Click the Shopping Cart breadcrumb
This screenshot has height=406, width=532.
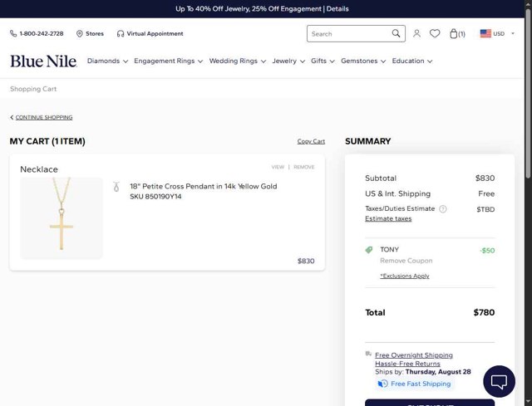[x=33, y=89]
